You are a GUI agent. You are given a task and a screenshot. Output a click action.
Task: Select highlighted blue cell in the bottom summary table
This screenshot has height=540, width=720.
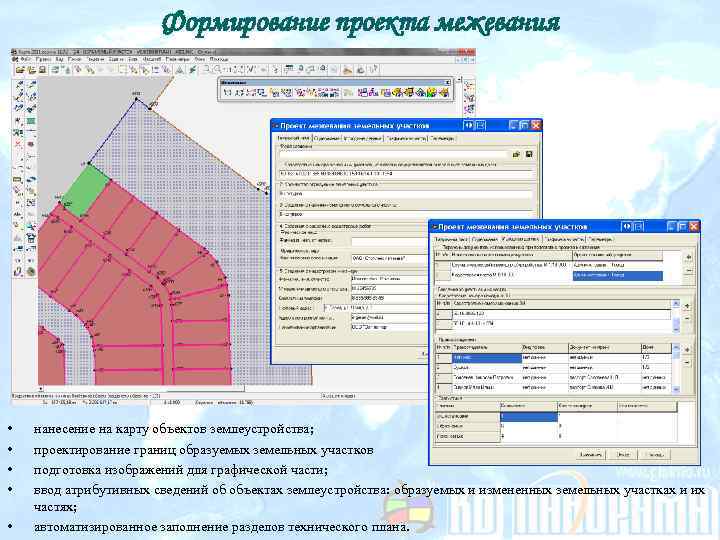coord(529,417)
